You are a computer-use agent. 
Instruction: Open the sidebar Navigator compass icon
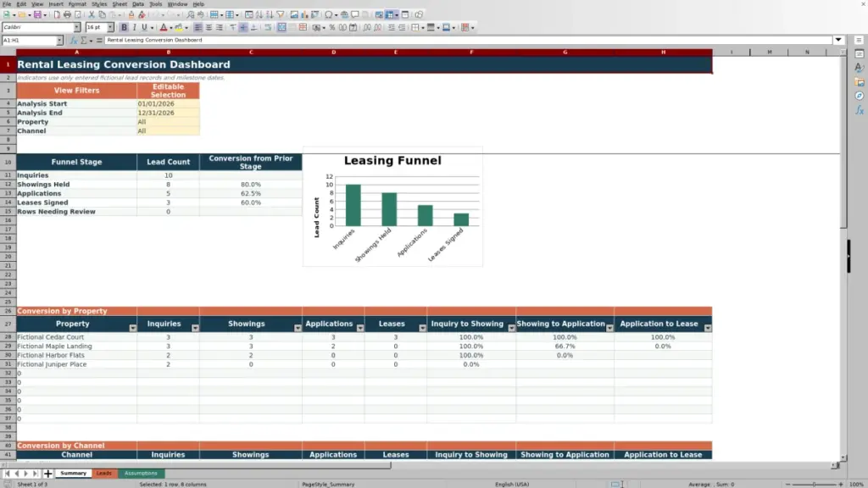coord(860,97)
